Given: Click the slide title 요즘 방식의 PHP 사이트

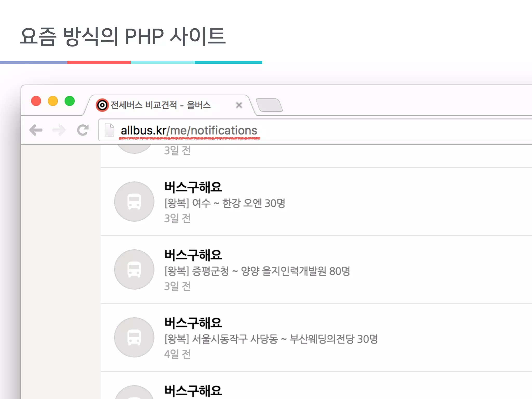Looking at the screenshot, I should pyautogui.click(x=123, y=36).
